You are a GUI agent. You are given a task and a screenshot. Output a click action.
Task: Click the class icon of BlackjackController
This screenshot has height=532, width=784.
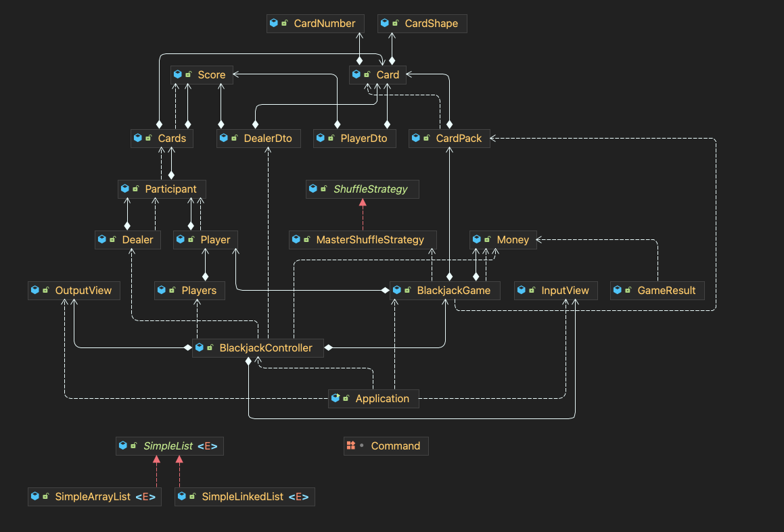[x=200, y=348]
